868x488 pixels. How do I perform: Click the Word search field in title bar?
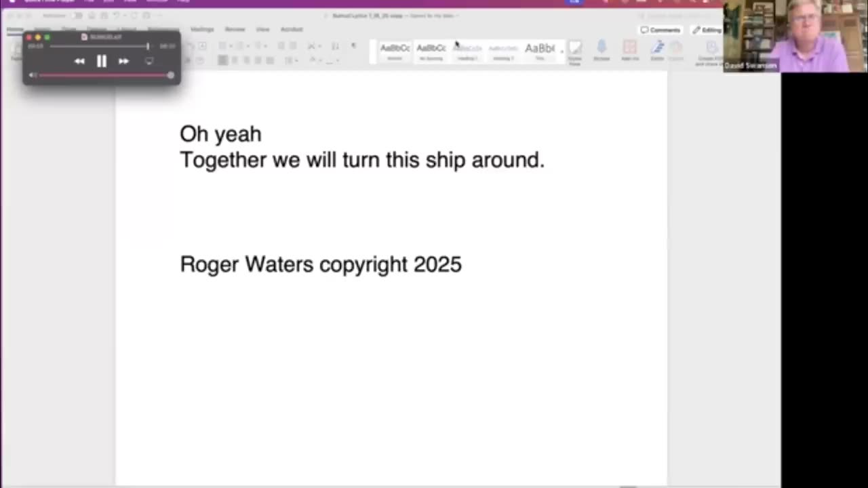tap(680, 16)
